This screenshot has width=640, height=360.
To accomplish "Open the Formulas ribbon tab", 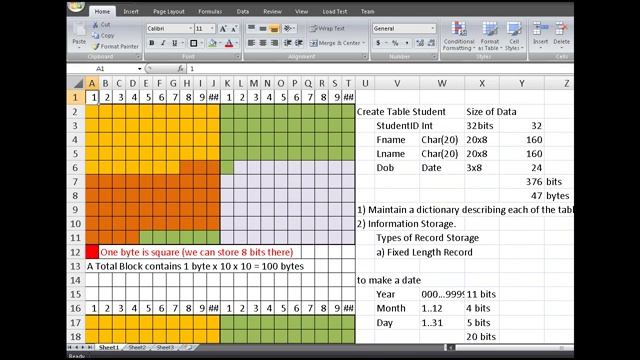I will point(210,11).
